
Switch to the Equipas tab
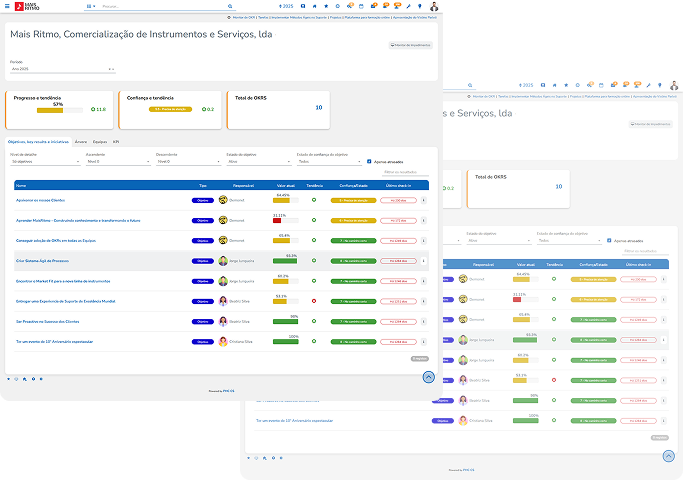click(x=99, y=142)
